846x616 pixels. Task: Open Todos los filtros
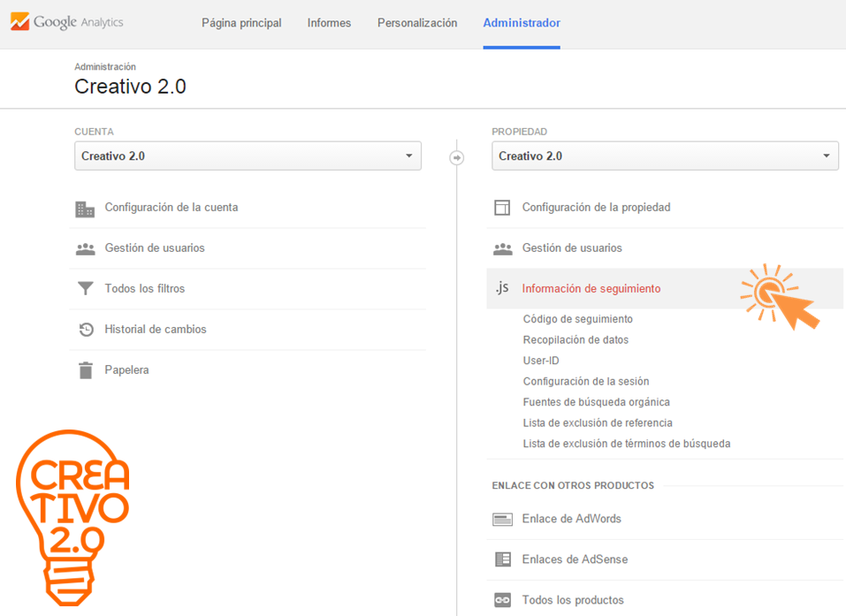tap(145, 289)
